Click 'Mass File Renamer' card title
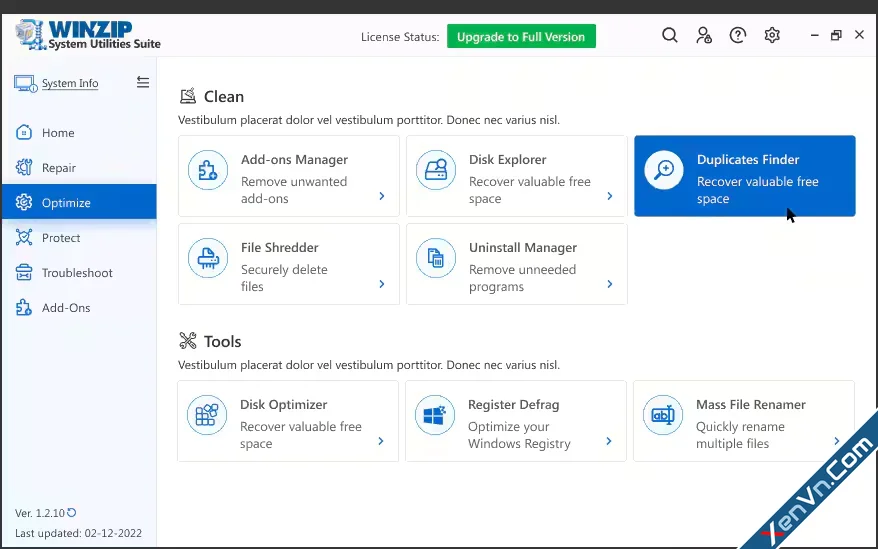This screenshot has height=549, width=878. pyautogui.click(x=750, y=404)
